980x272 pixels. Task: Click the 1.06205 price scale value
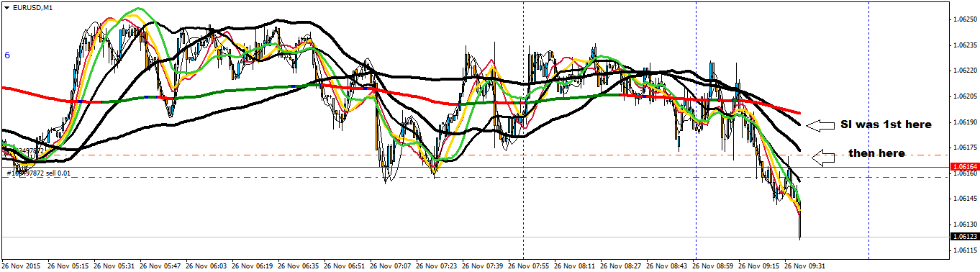[965, 96]
